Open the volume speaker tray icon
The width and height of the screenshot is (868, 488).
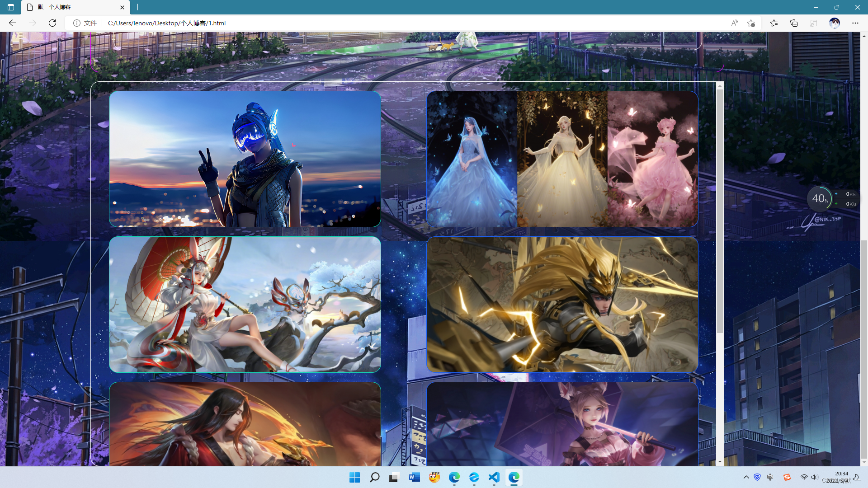click(x=815, y=477)
